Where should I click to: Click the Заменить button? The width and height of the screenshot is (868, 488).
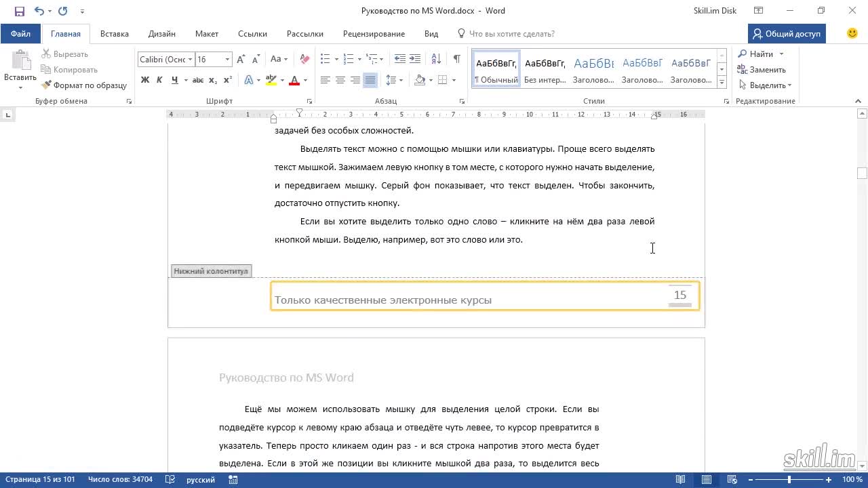coord(762,70)
